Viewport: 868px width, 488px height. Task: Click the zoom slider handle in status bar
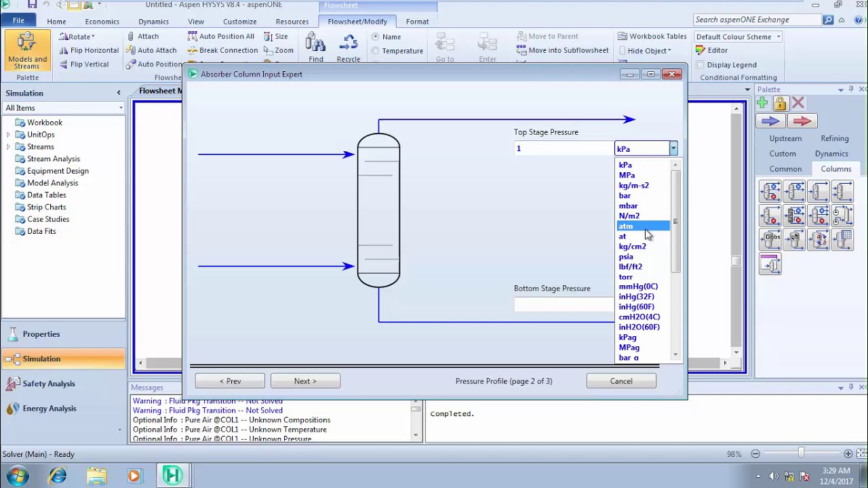[801, 453]
